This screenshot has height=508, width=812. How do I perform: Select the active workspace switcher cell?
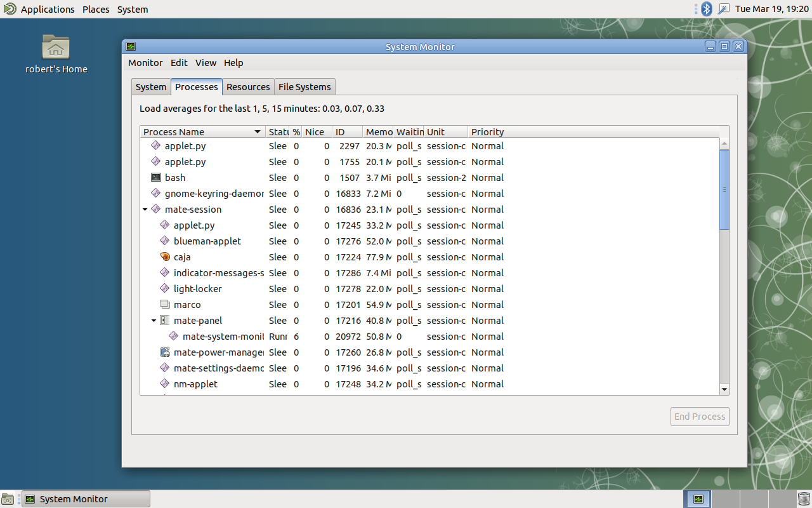click(698, 499)
